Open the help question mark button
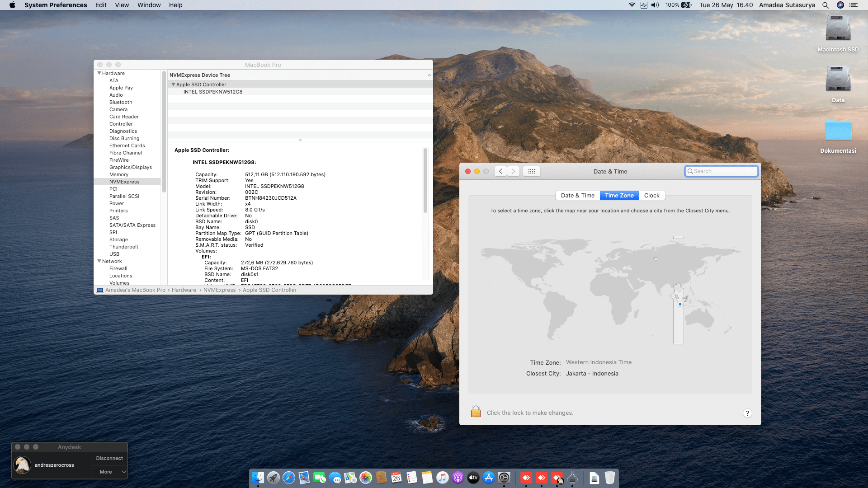 (x=747, y=413)
